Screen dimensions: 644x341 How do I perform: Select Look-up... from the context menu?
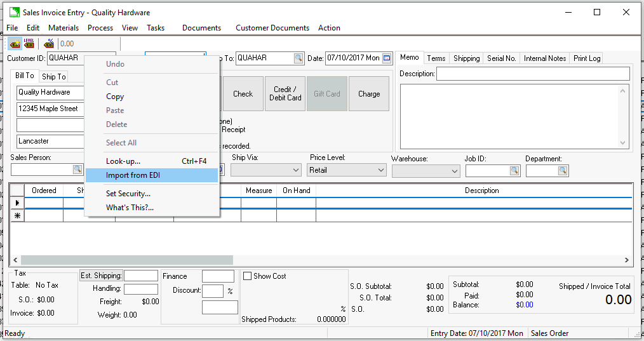[x=123, y=161]
